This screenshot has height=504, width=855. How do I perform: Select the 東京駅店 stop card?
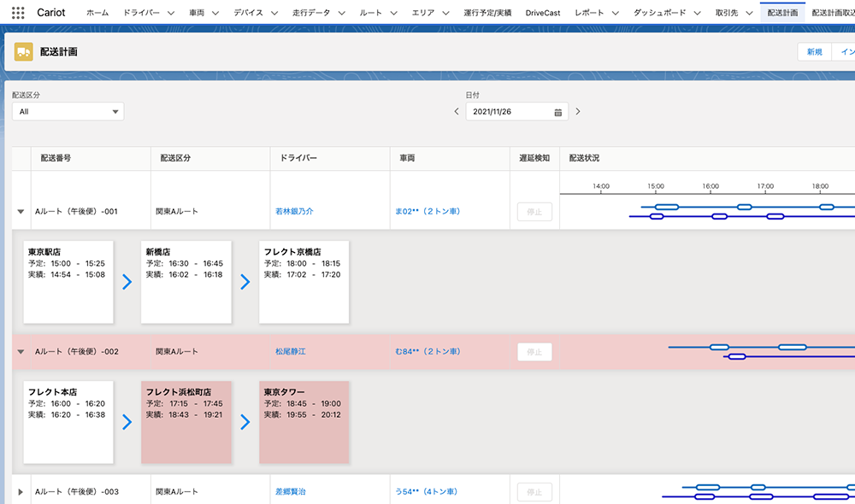[x=68, y=282]
